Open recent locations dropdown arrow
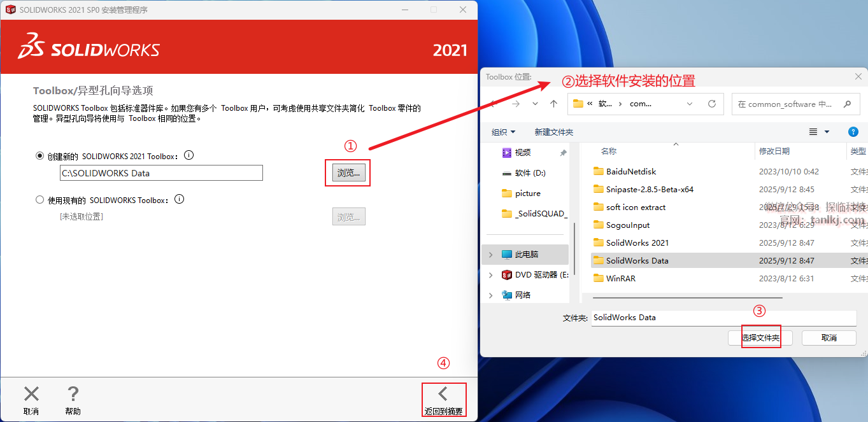The width and height of the screenshot is (868, 422). (536, 104)
